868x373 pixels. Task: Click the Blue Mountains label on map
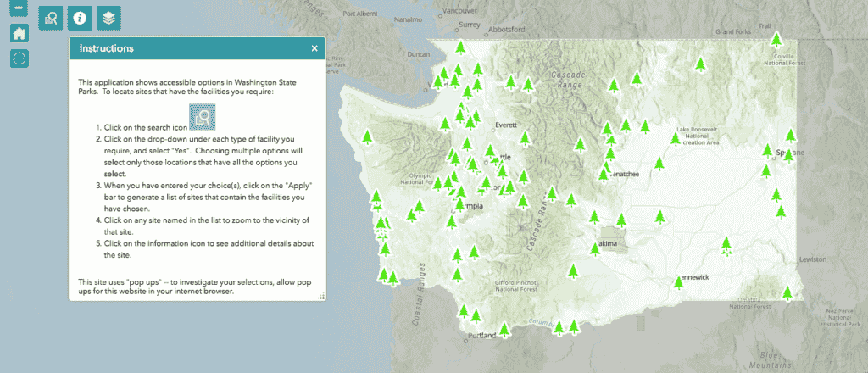coord(769,360)
